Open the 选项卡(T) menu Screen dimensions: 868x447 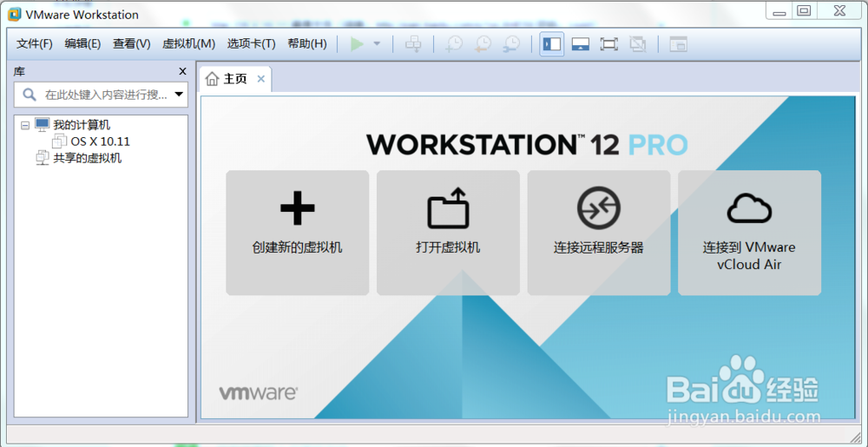pos(252,43)
